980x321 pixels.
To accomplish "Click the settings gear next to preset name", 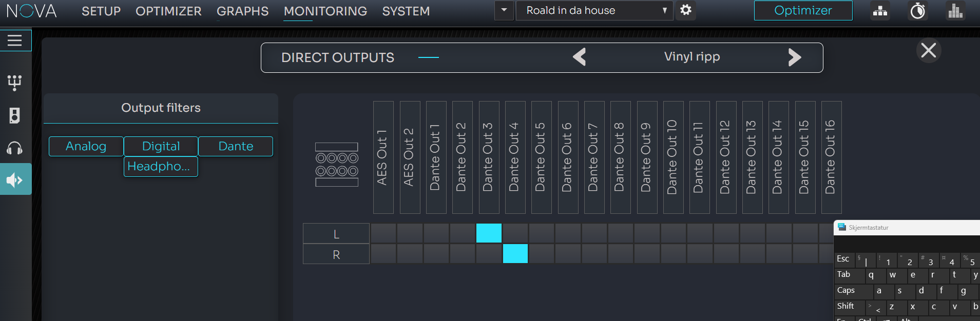I will [686, 10].
